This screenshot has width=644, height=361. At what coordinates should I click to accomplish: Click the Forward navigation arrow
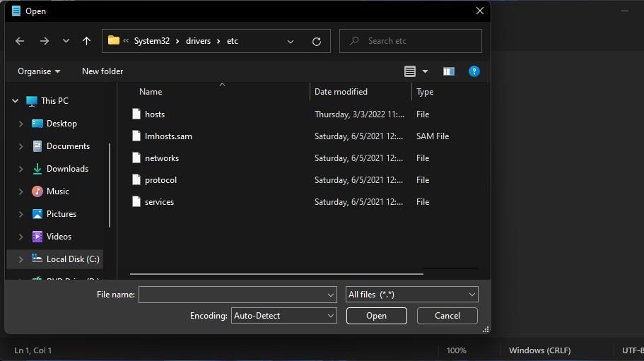pos(45,41)
